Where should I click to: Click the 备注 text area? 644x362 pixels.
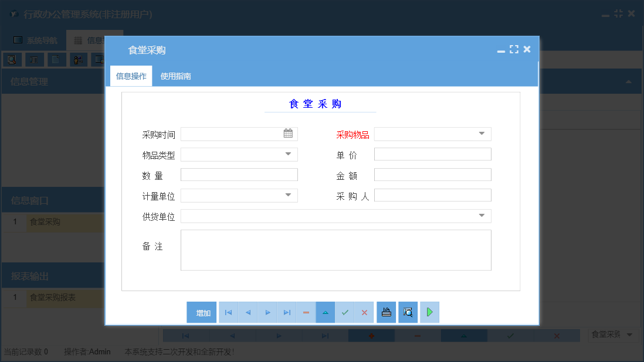pyautogui.click(x=336, y=250)
